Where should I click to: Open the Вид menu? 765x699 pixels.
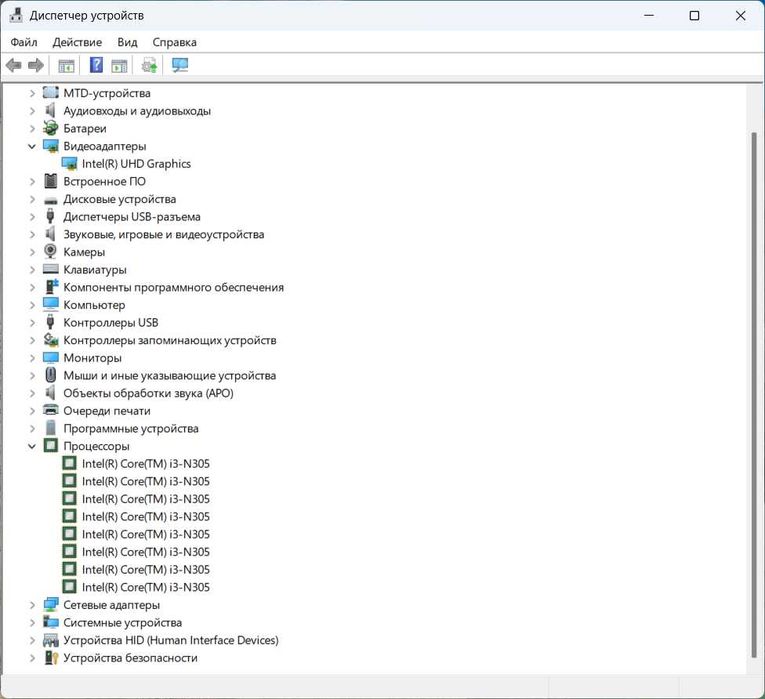127,42
